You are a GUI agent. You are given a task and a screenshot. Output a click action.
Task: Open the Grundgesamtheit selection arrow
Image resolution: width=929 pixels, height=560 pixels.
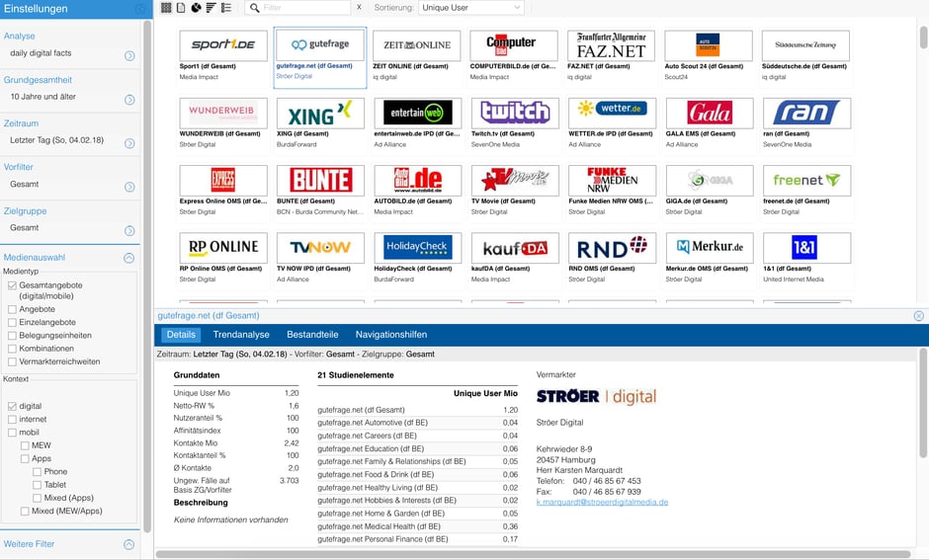pyautogui.click(x=129, y=100)
